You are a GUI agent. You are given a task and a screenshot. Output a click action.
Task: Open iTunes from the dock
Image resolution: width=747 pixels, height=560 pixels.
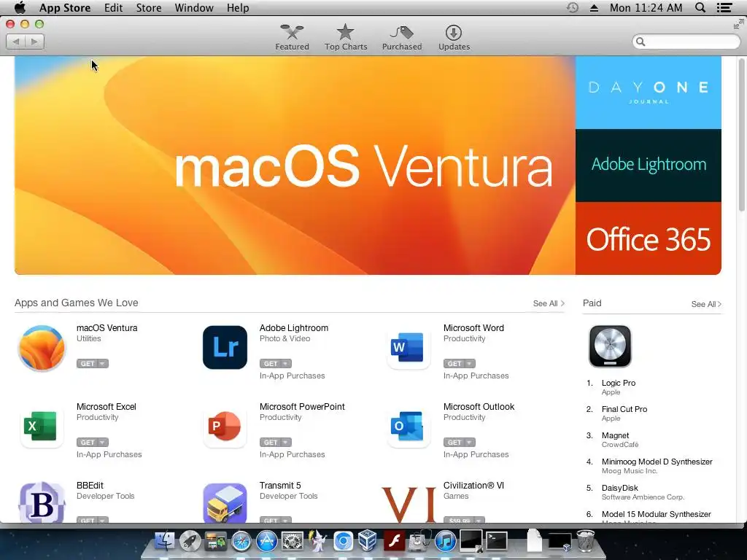[x=446, y=541]
